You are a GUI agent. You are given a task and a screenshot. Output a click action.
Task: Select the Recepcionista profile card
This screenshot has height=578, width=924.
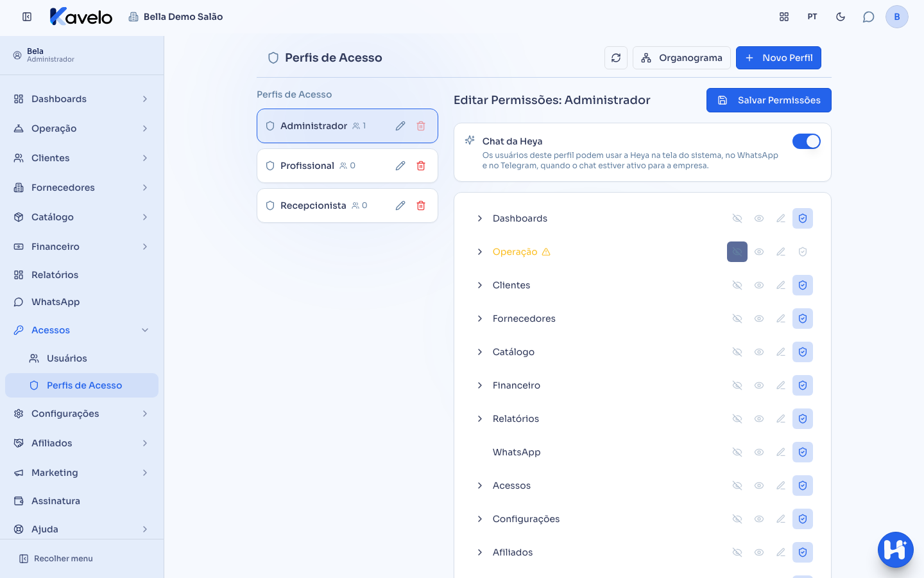click(347, 206)
